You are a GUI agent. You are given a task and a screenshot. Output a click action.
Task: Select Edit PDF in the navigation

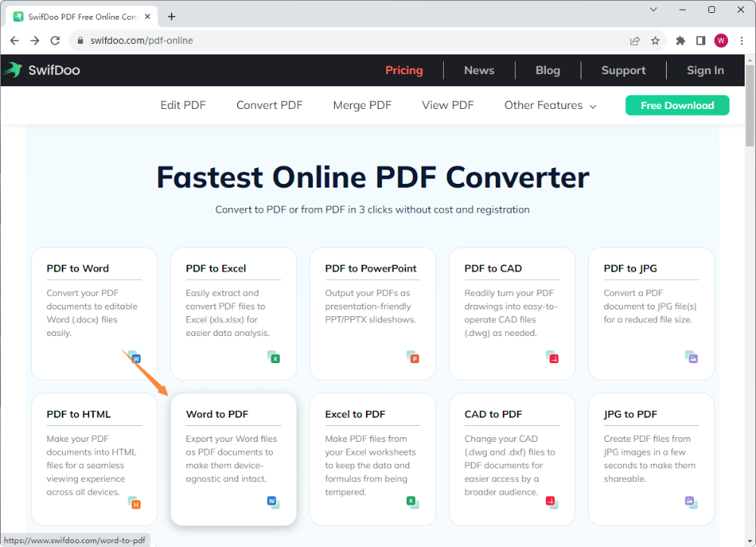tap(183, 105)
